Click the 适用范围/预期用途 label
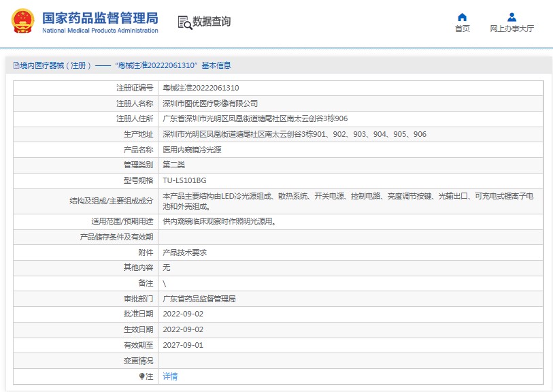 (x=122, y=222)
